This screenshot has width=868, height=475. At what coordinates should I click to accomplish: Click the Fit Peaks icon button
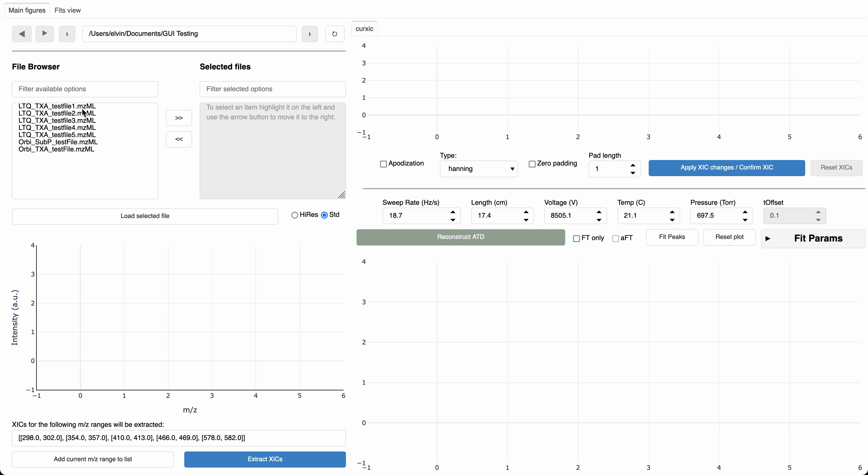pos(672,237)
